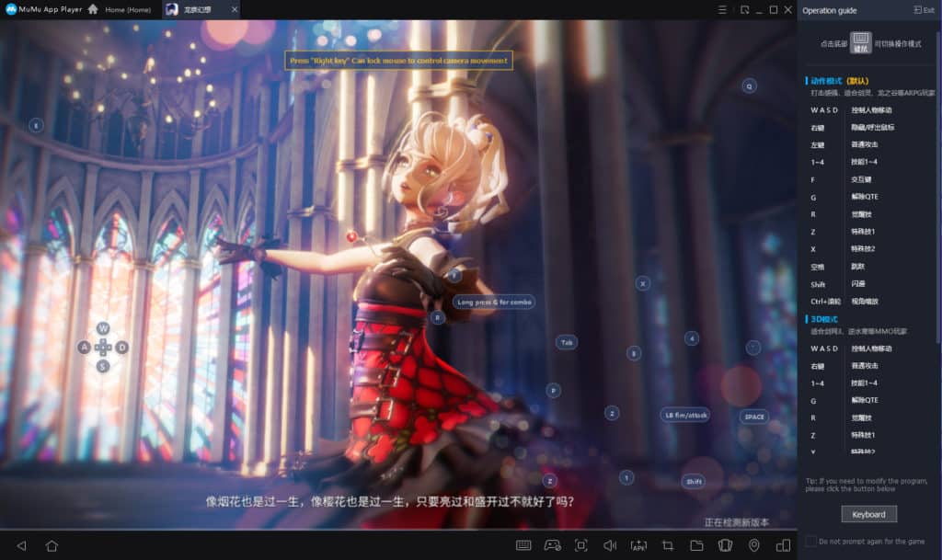Click the X key overlay on game screen
Viewport: 942px width, 560px height.
(x=642, y=283)
